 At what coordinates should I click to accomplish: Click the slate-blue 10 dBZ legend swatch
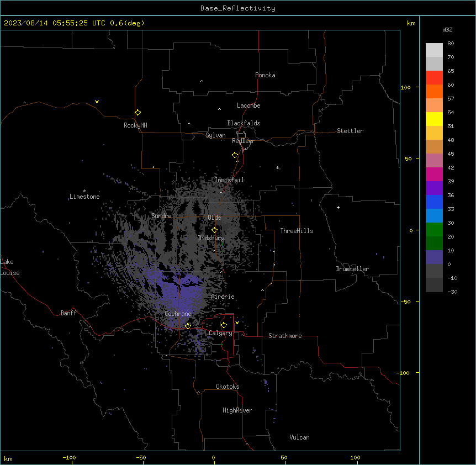click(x=434, y=257)
